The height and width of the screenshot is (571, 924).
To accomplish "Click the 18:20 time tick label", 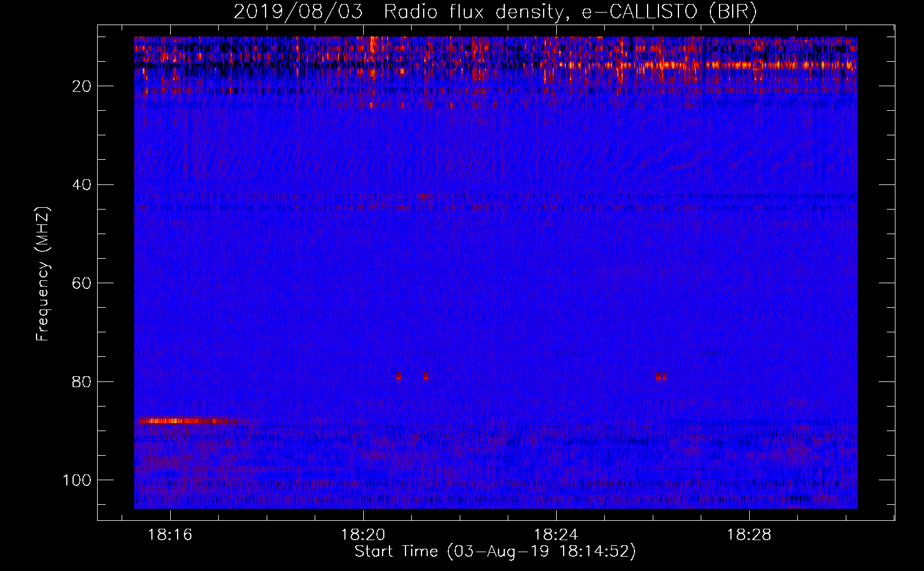I will point(363,535).
